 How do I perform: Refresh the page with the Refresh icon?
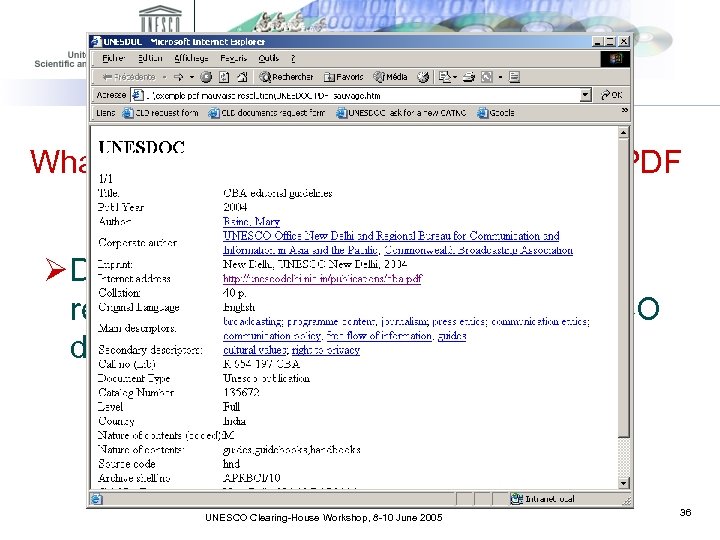[x=224, y=77]
